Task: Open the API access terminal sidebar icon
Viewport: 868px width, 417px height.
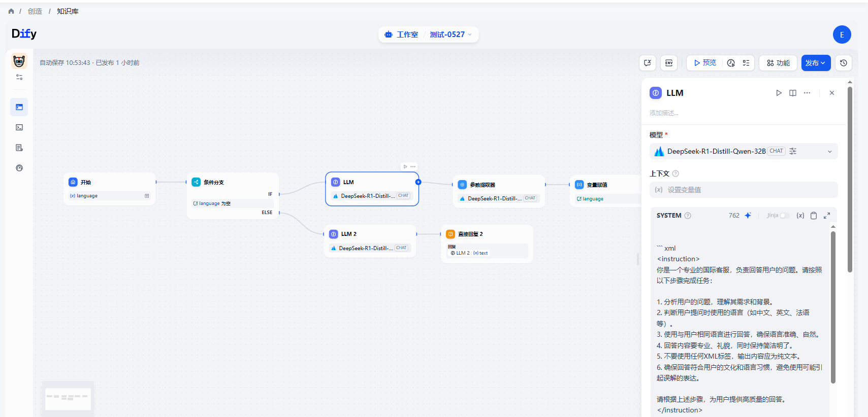Action: point(19,127)
